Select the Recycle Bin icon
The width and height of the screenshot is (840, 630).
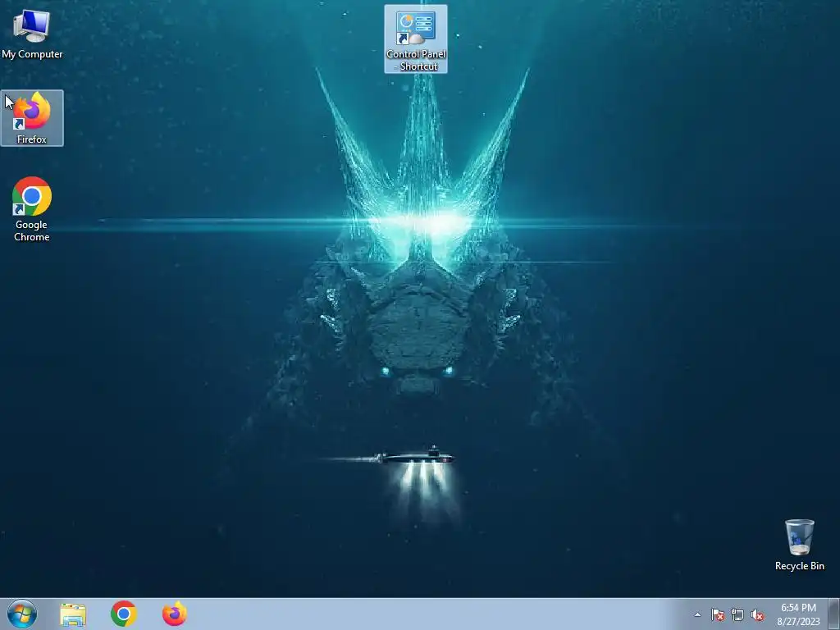(799, 545)
